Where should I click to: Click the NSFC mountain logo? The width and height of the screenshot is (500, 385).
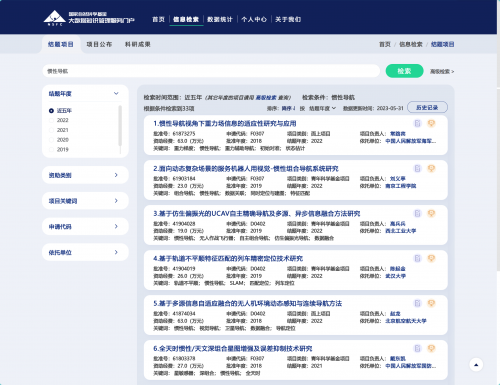tap(54, 18)
